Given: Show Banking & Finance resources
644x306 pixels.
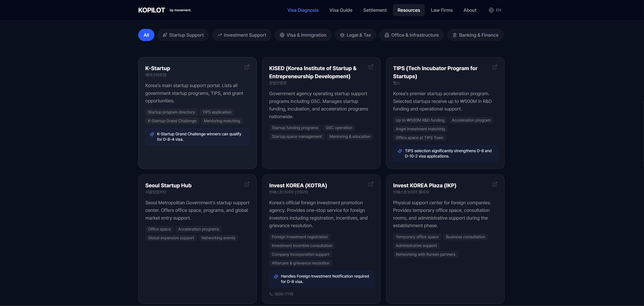Looking at the screenshot, I should 475,35.
